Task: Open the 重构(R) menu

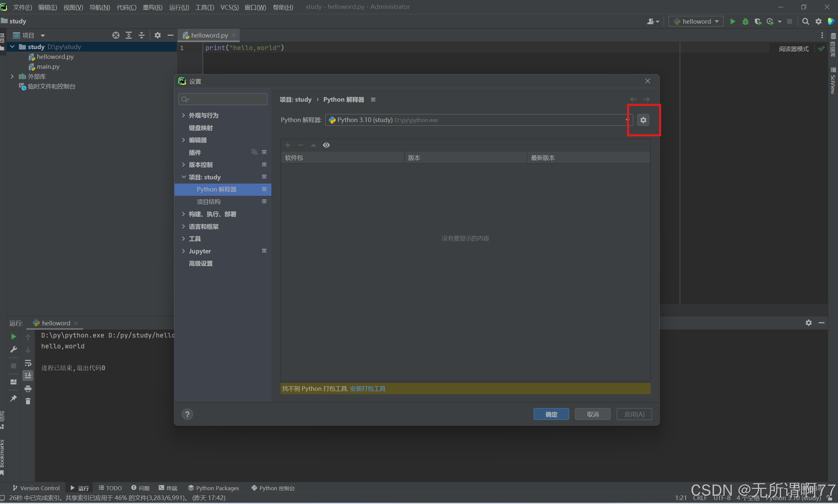Action: point(152,7)
